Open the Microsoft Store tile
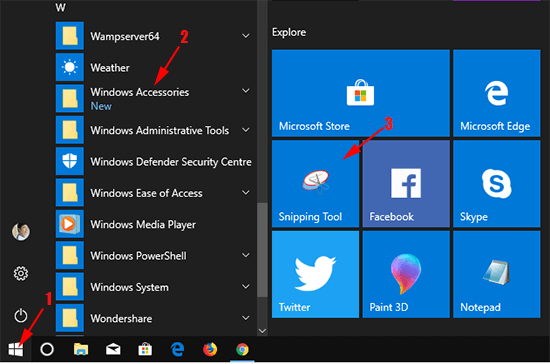The width and height of the screenshot is (550, 364). tap(361, 93)
